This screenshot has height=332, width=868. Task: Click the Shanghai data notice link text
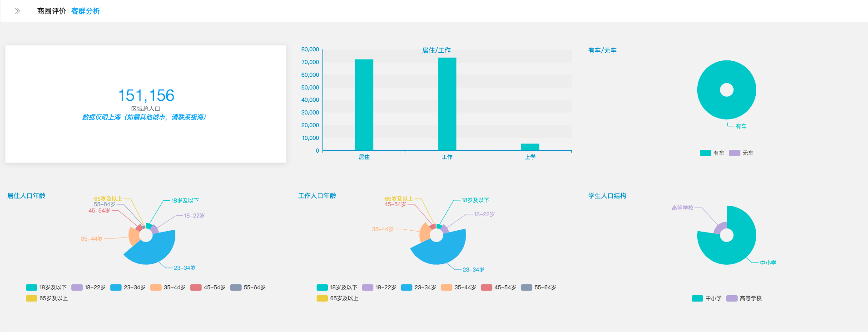[x=144, y=117]
